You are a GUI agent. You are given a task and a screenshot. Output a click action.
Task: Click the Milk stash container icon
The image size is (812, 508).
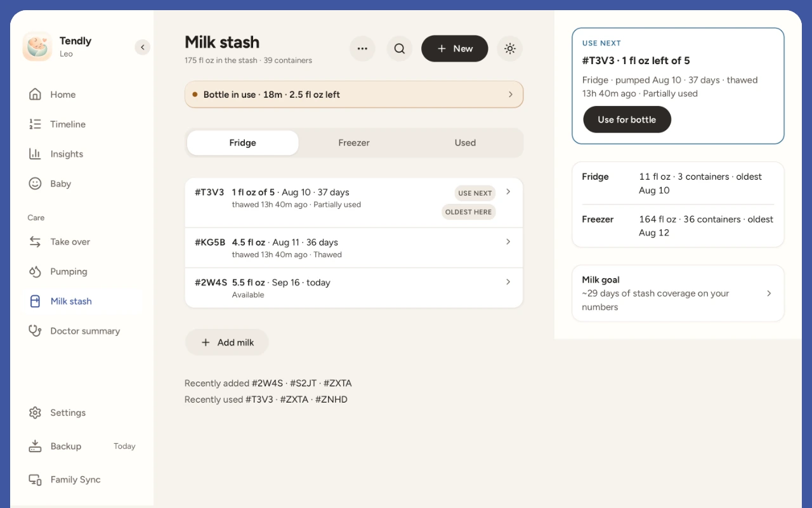tap(36, 302)
